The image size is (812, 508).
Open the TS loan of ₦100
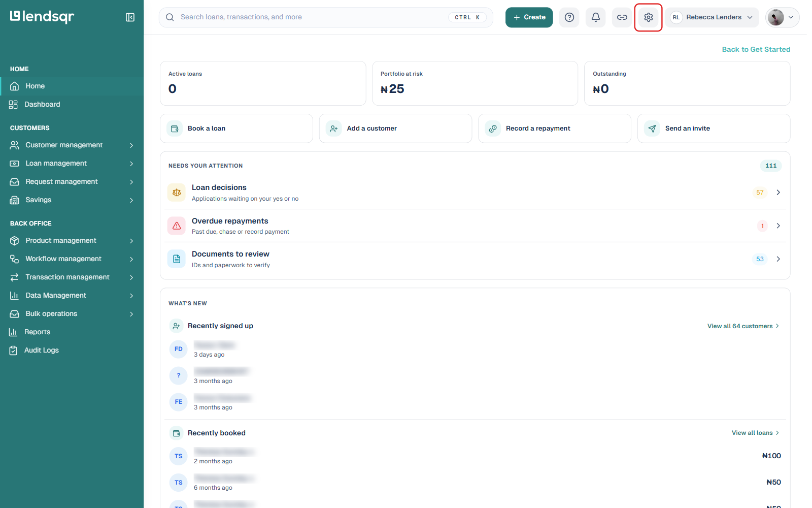pos(475,456)
